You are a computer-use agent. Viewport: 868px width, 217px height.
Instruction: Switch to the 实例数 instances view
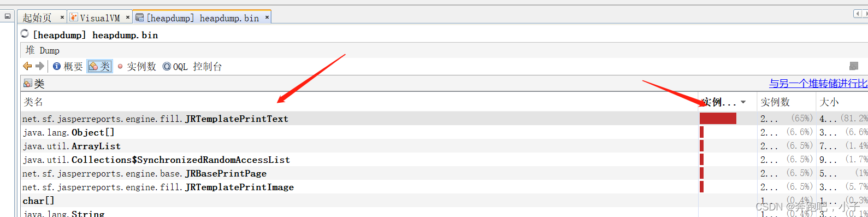coord(137,67)
